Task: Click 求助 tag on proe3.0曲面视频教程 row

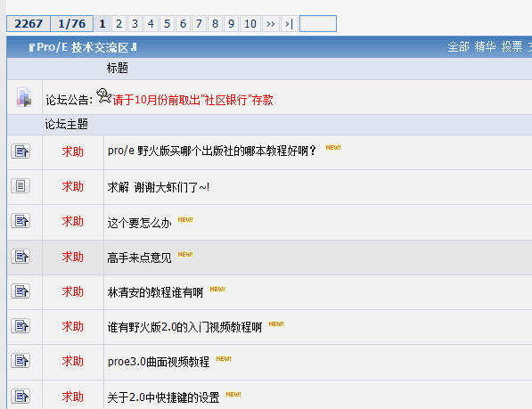Action: coord(72,361)
